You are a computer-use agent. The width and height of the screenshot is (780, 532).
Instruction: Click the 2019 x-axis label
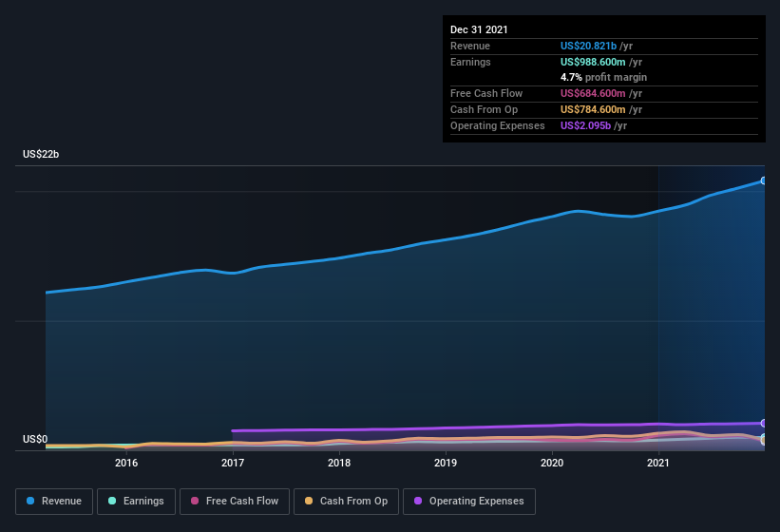coord(446,463)
